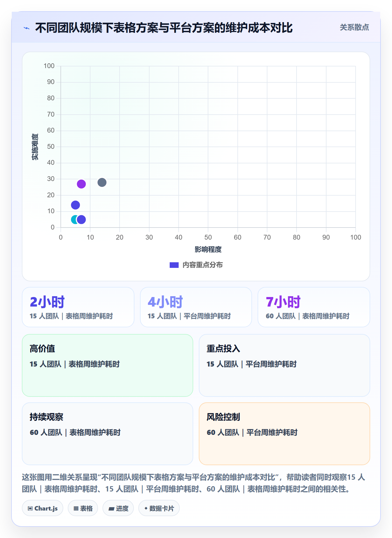
Task: Toggle the 内容重点分布 legend label
Action: pyautogui.click(x=202, y=265)
